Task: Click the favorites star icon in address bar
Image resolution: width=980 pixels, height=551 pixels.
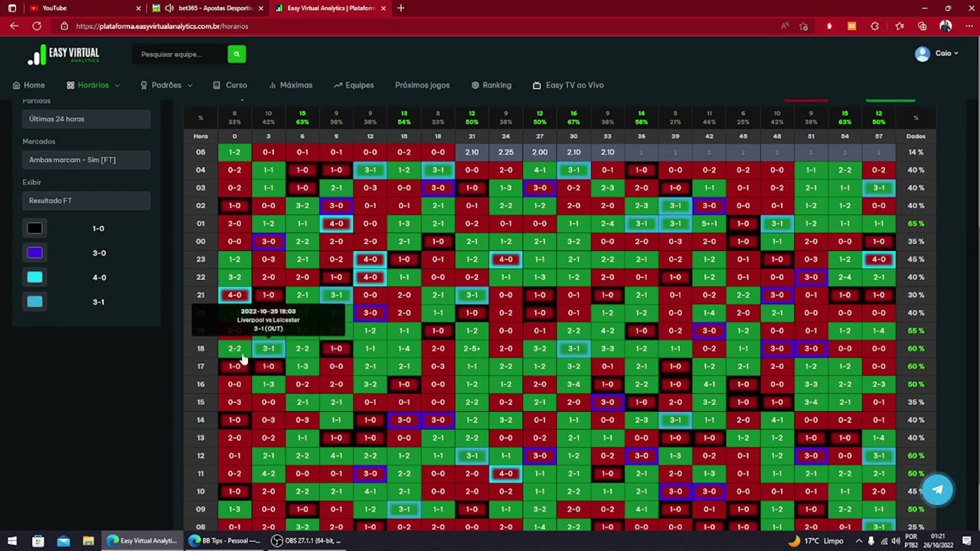Action: pos(803,26)
